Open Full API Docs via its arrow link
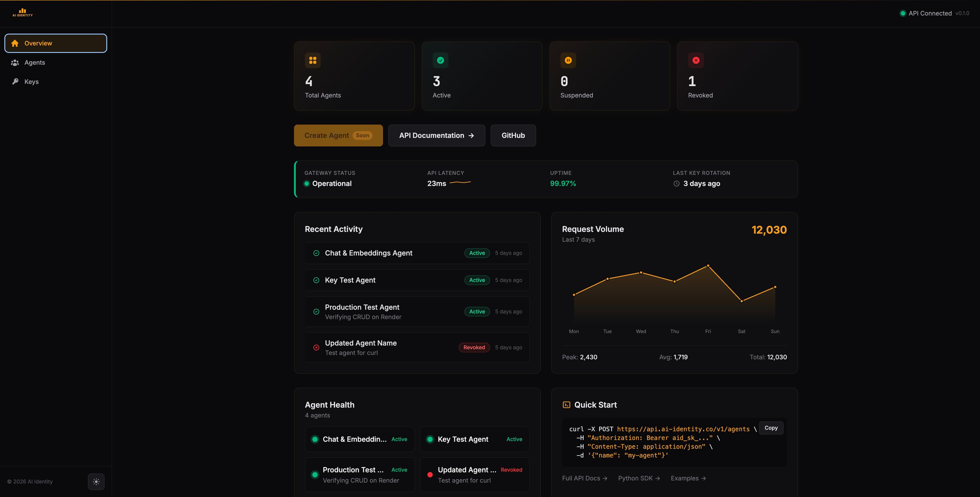This screenshot has height=497, width=980. [584, 478]
